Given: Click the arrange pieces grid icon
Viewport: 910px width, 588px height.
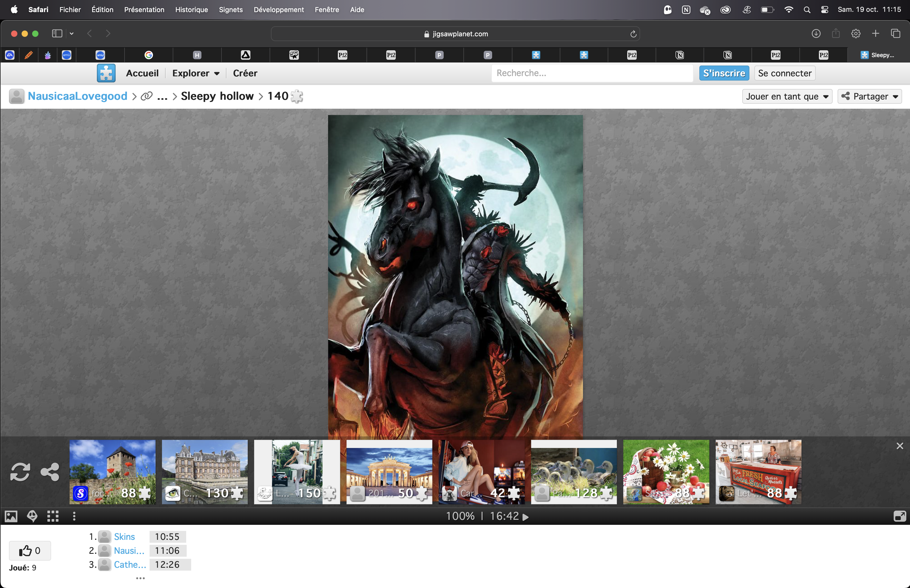Looking at the screenshot, I should tap(53, 517).
